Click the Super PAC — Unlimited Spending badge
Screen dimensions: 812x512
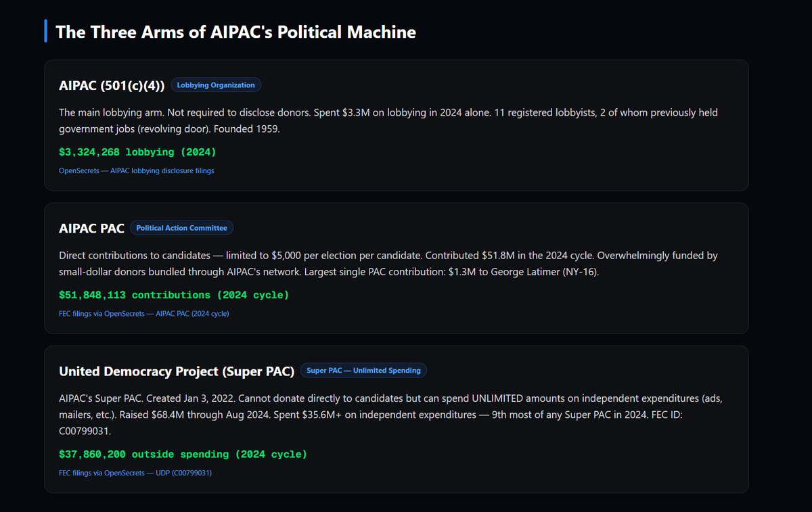[363, 371]
